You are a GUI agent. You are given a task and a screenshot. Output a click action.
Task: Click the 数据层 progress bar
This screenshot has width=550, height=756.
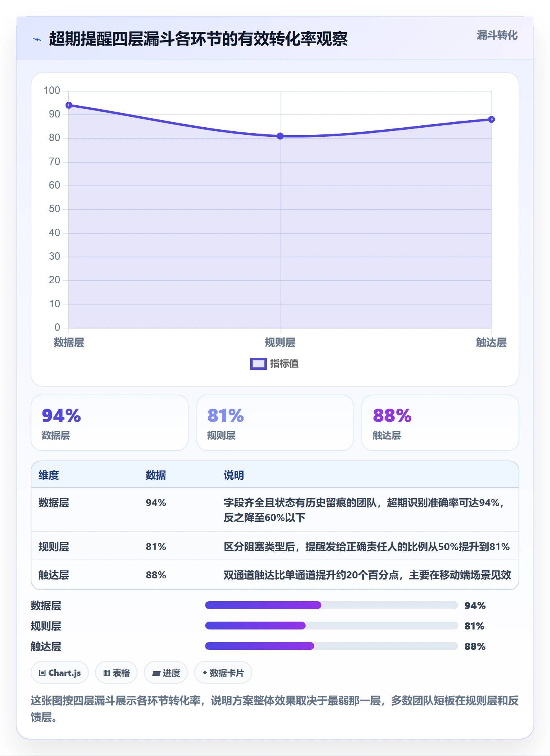332,605
